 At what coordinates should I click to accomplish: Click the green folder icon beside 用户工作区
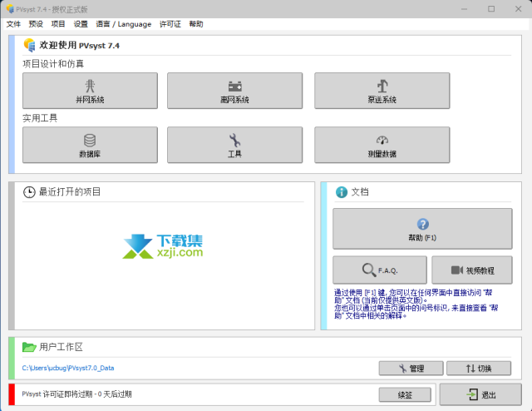29,347
